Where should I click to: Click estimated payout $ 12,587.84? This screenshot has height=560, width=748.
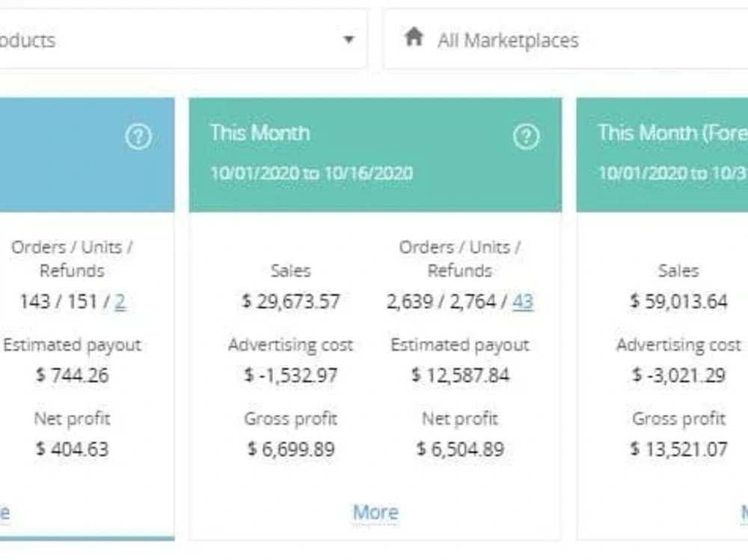pyautogui.click(x=460, y=375)
